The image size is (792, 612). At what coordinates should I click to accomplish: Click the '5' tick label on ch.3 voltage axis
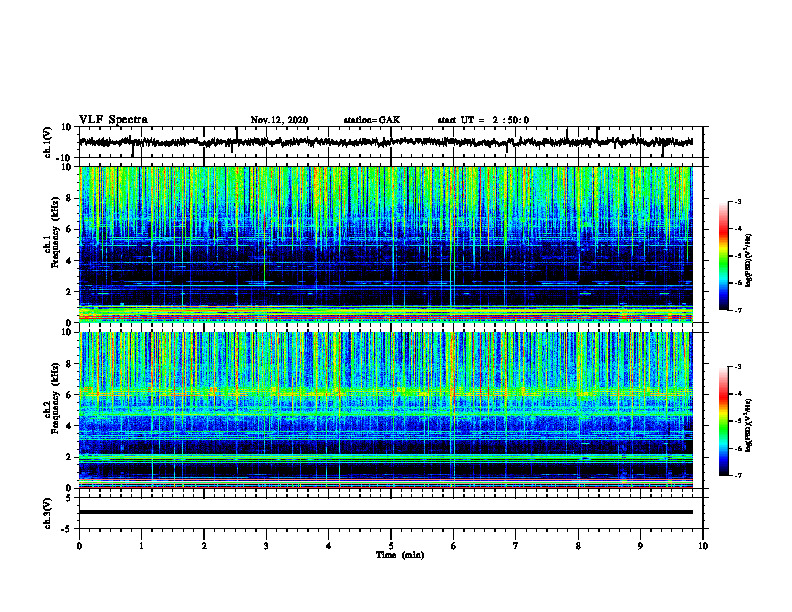(x=70, y=497)
